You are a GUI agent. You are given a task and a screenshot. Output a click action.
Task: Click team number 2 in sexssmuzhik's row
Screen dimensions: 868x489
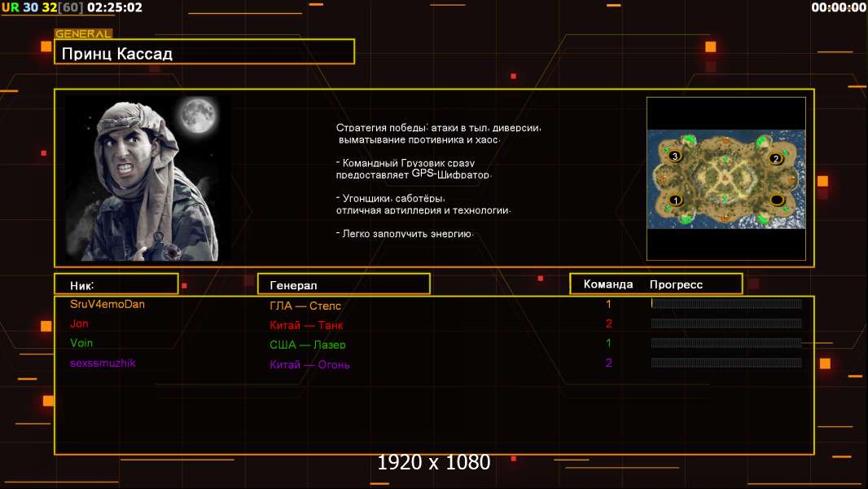(x=609, y=363)
